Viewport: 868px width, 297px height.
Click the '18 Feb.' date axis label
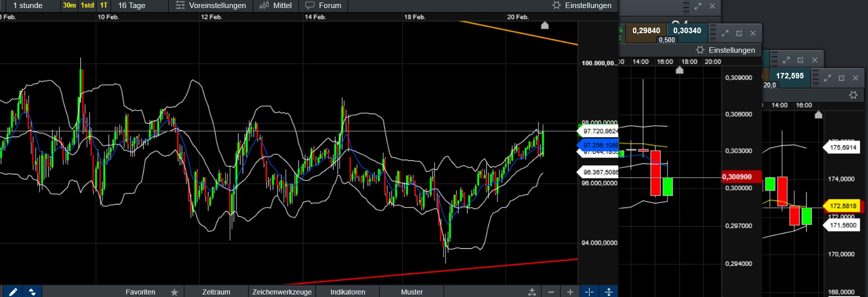[415, 17]
